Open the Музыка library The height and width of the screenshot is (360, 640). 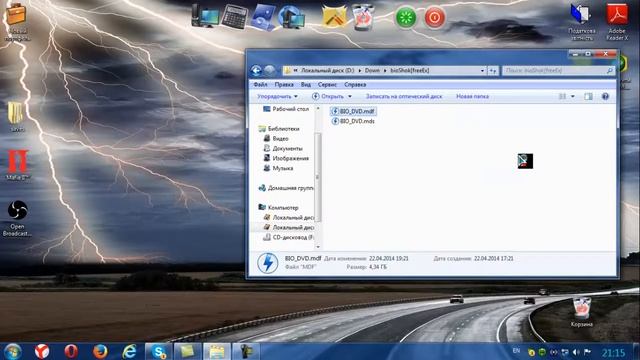(x=278, y=168)
